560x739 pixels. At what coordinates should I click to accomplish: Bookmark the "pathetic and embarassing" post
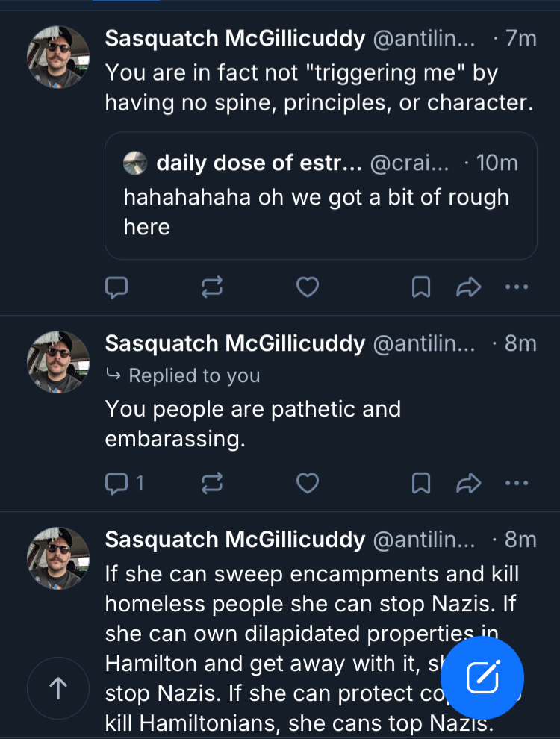click(x=421, y=484)
